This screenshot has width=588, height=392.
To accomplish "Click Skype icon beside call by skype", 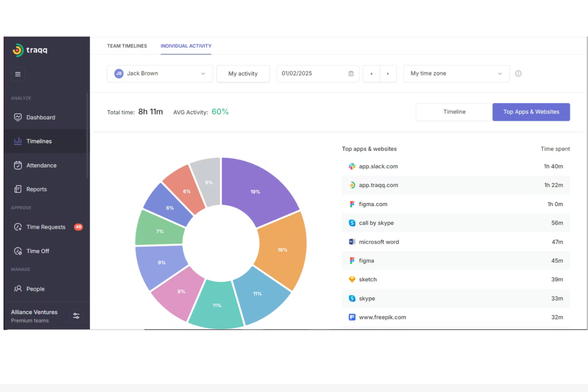I will point(352,223).
